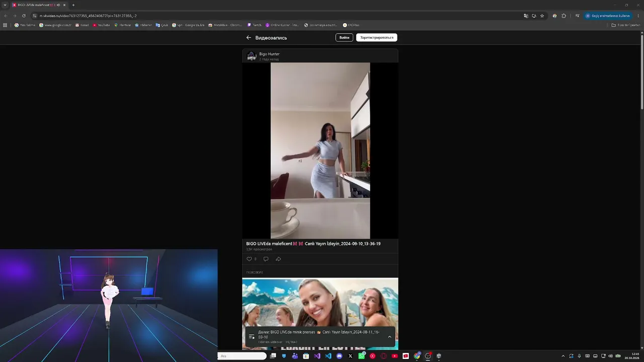Image resolution: width=644 pixels, height=362 pixels.
Task: Like the video with the heart icon
Action: pyautogui.click(x=249, y=259)
